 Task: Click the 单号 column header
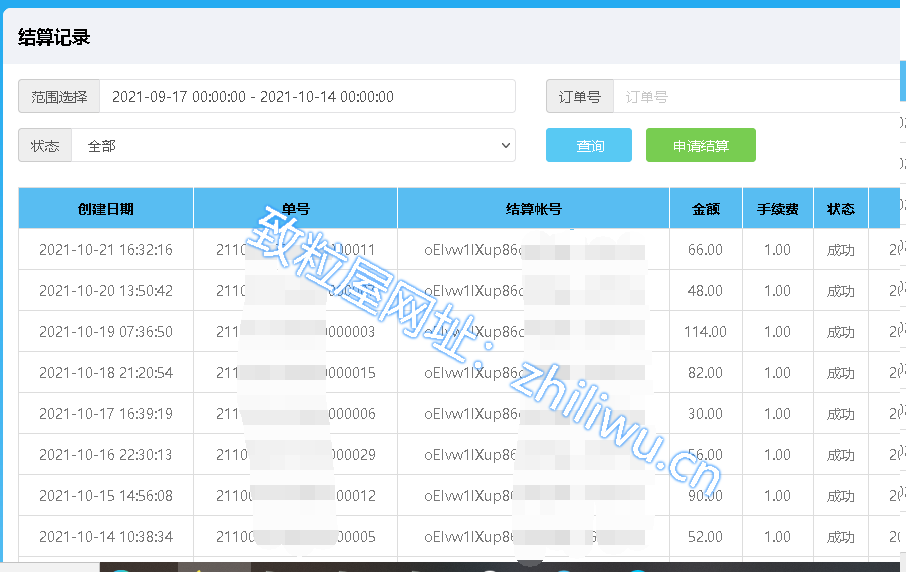[295, 209]
